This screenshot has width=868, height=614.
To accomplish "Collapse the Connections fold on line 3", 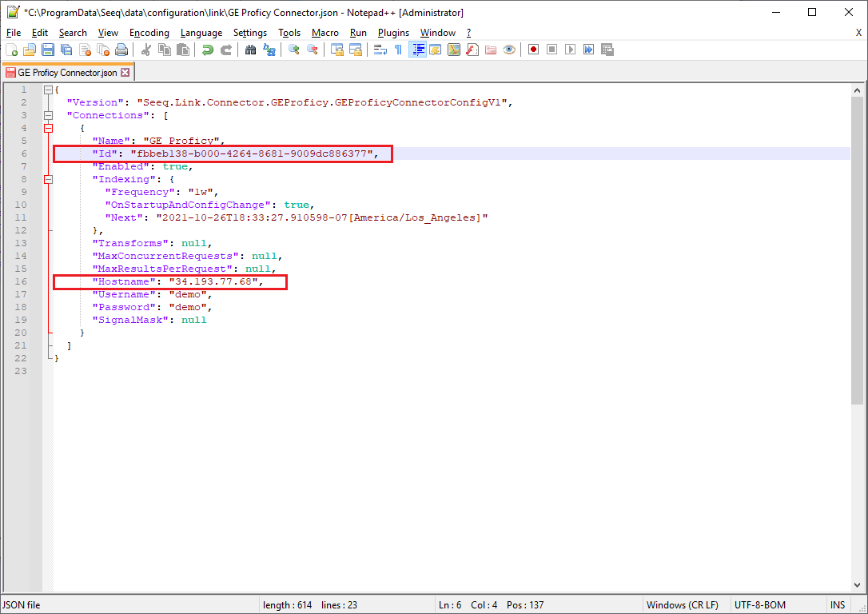I will [48, 115].
